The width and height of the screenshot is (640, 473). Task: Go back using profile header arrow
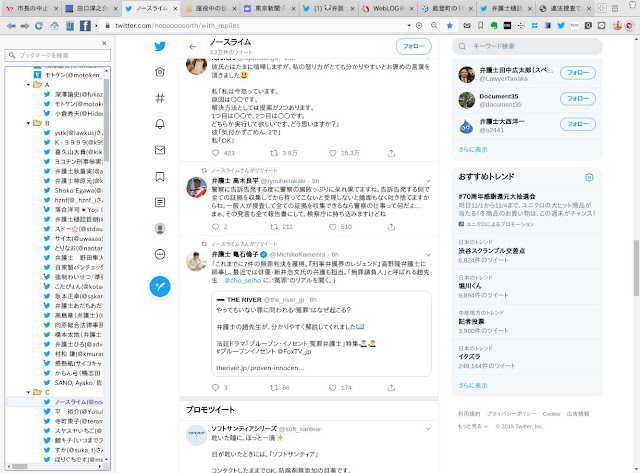pyautogui.click(x=193, y=47)
